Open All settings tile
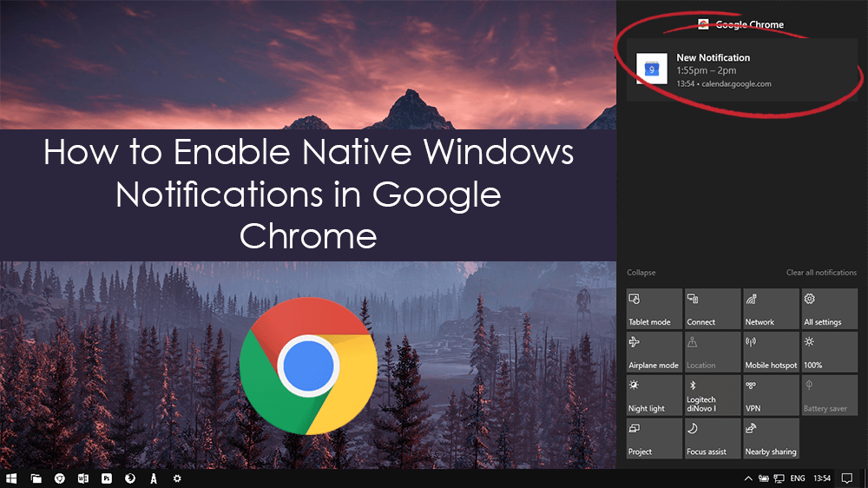868x488 pixels. [829, 309]
